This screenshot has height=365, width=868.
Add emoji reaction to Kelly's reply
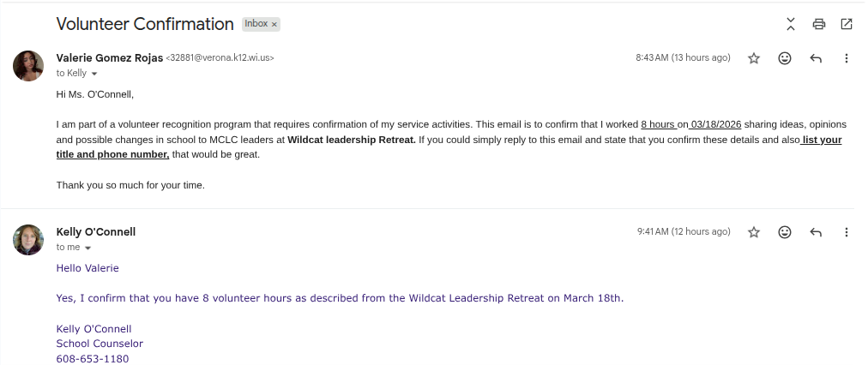pyautogui.click(x=784, y=232)
